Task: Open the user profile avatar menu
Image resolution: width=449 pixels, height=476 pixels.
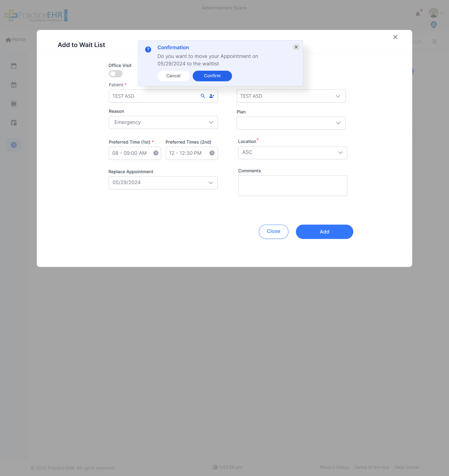Action: coord(433,13)
